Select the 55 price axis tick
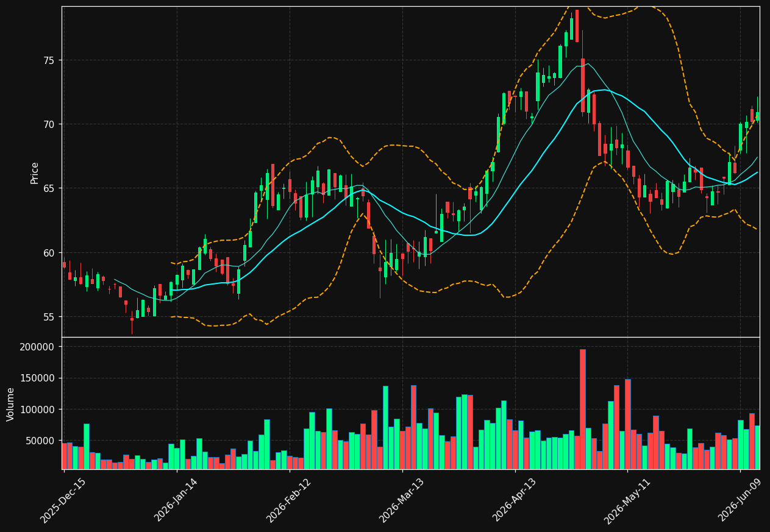Image resolution: width=770 pixels, height=532 pixels. coord(48,317)
